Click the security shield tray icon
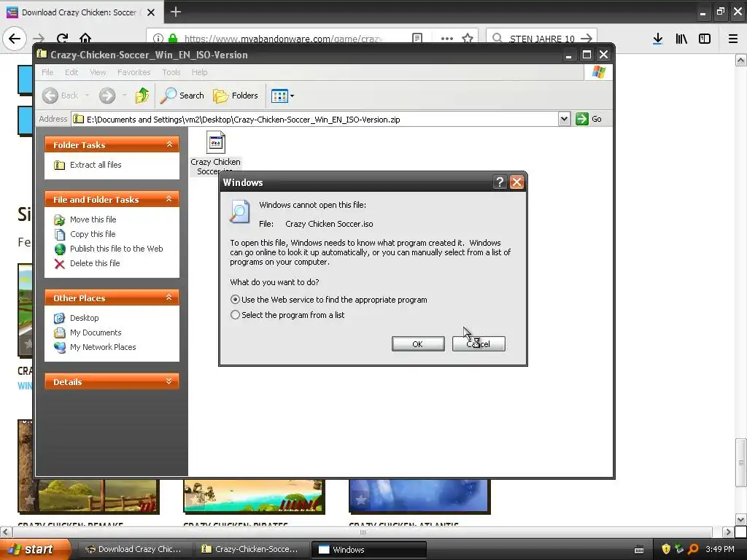 (666, 549)
